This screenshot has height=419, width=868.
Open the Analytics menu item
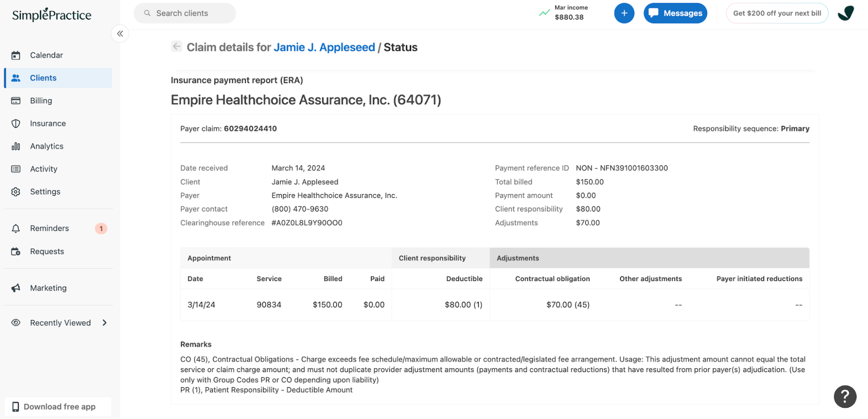coord(58,146)
